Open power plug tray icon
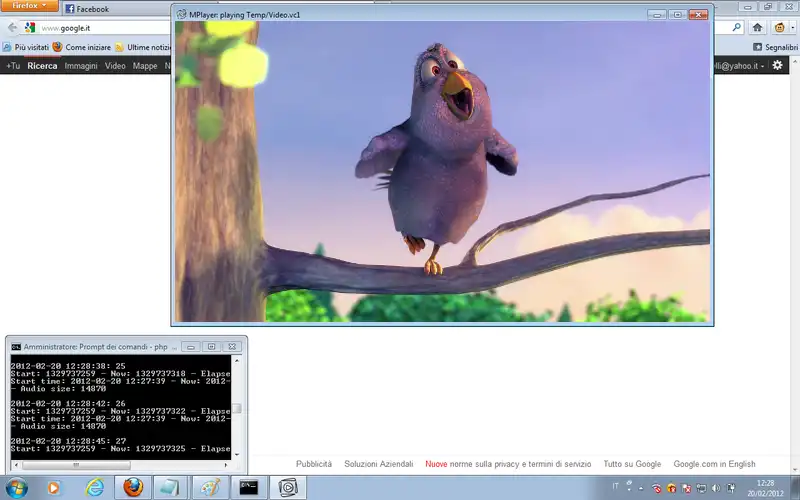 click(731, 488)
